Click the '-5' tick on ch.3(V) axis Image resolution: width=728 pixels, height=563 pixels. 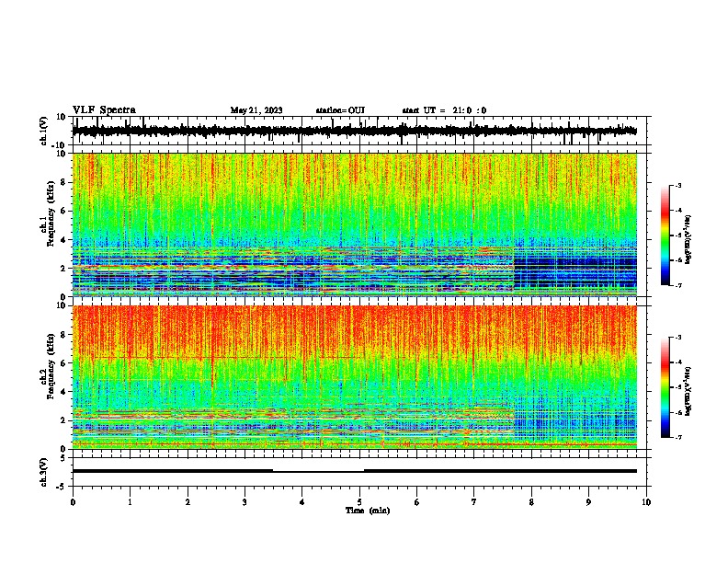pos(62,487)
